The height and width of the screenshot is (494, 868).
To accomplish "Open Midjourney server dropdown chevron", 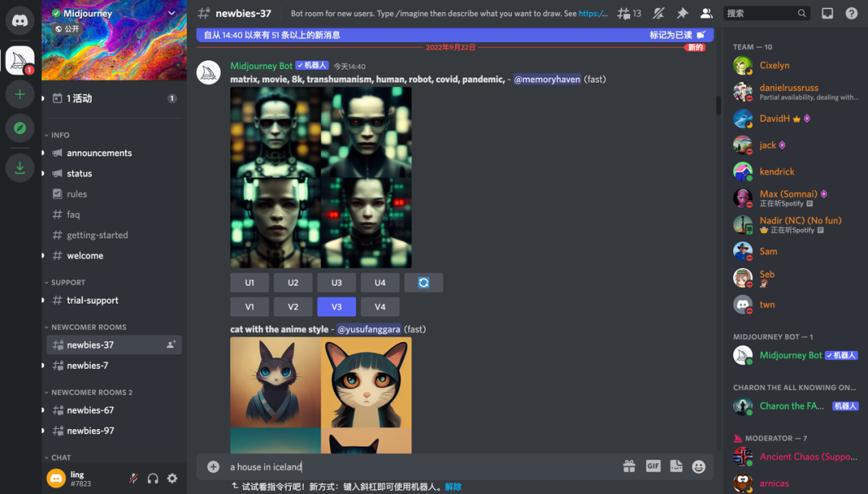I will click(x=172, y=14).
